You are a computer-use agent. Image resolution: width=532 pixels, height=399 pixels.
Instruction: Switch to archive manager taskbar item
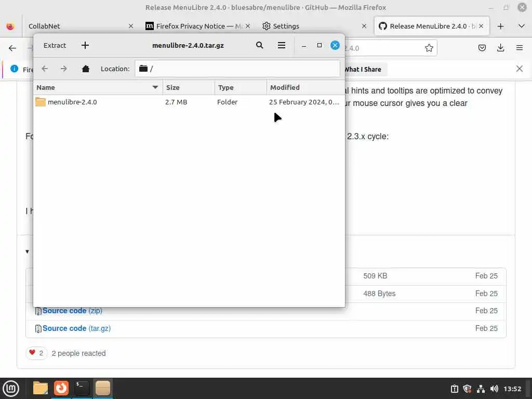(102, 388)
